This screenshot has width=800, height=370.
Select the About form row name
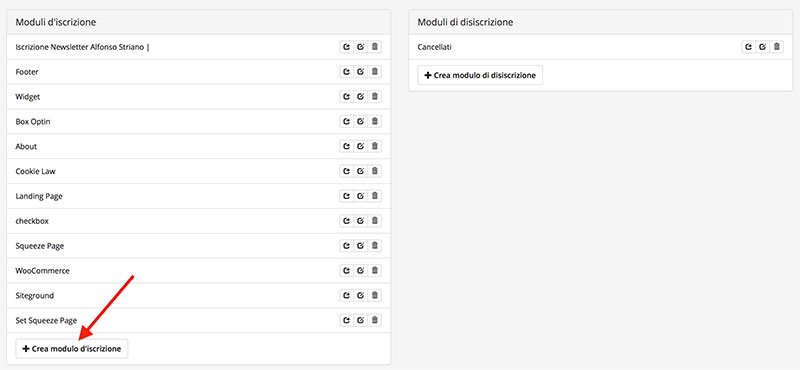27,146
